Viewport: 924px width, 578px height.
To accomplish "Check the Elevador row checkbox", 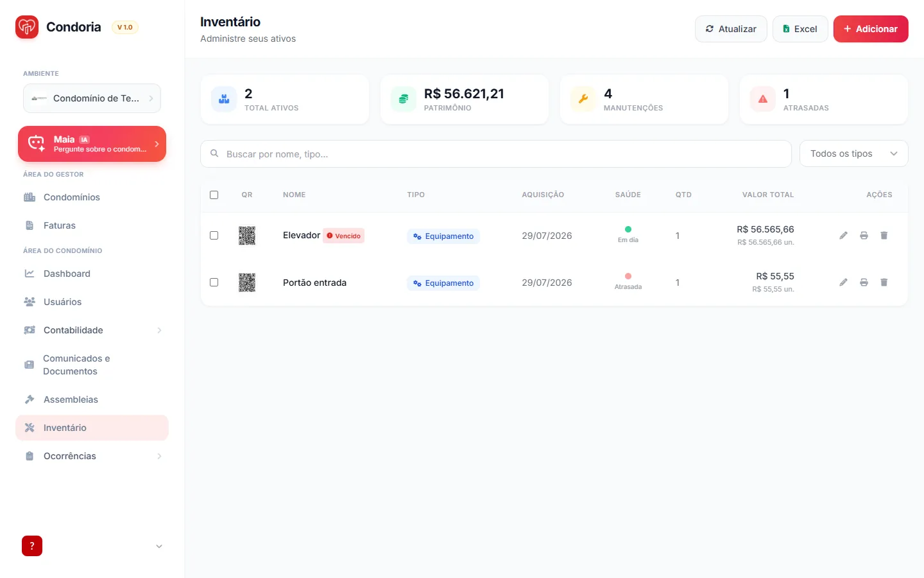I will 214,236.
